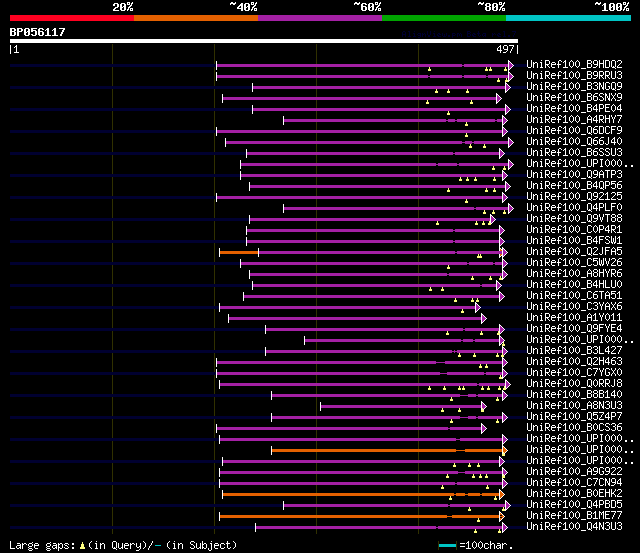640x553 pixels.
Task: Click the orange ~40% legend color bar
Action: pyautogui.click(x=196, y=18)
